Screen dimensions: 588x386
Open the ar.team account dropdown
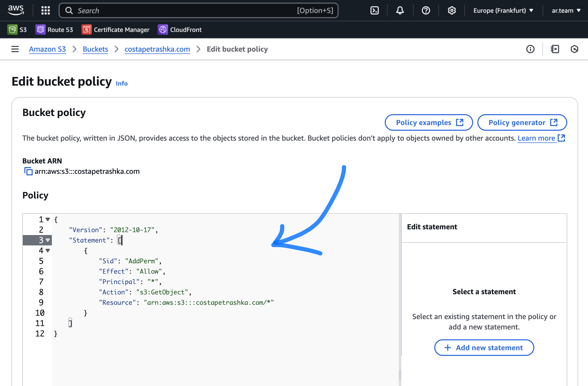coord(566,10)
